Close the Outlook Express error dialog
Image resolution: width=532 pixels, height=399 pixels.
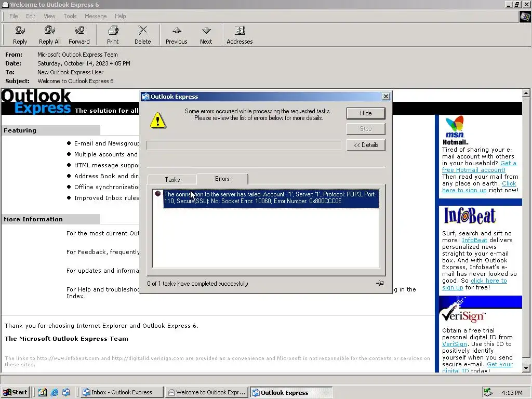pos(386,96)
